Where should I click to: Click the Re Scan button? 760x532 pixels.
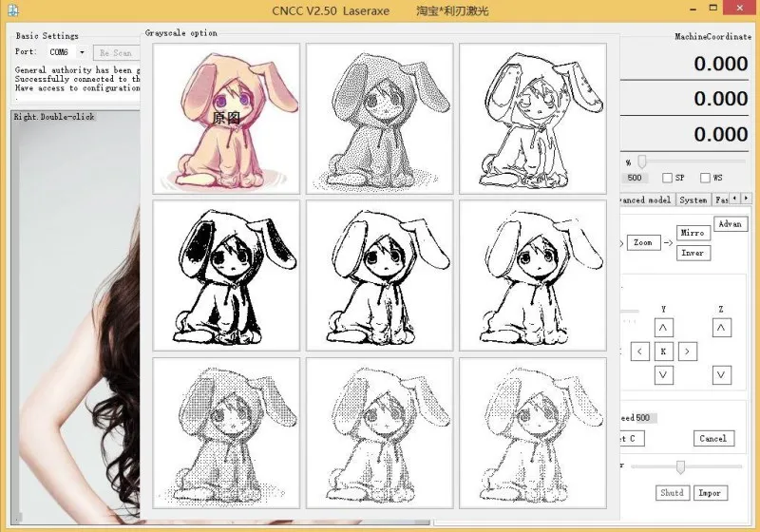(x=116, y=53)
